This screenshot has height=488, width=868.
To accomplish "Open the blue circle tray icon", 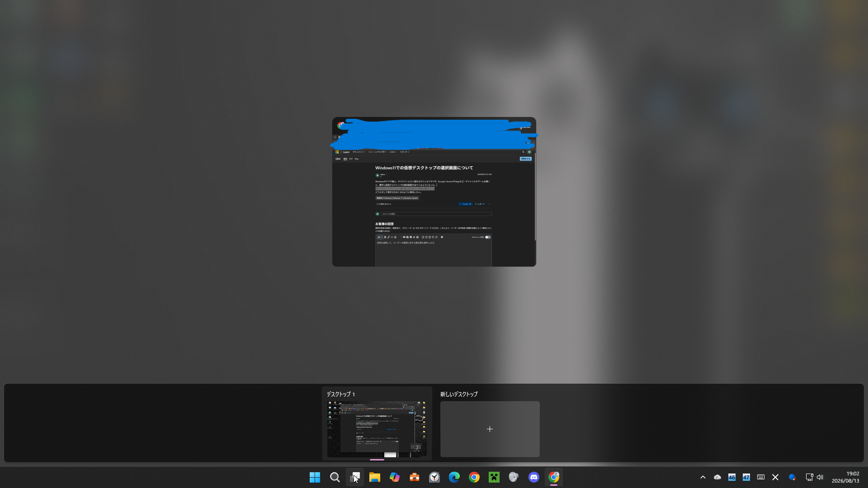I will (792, 477).
